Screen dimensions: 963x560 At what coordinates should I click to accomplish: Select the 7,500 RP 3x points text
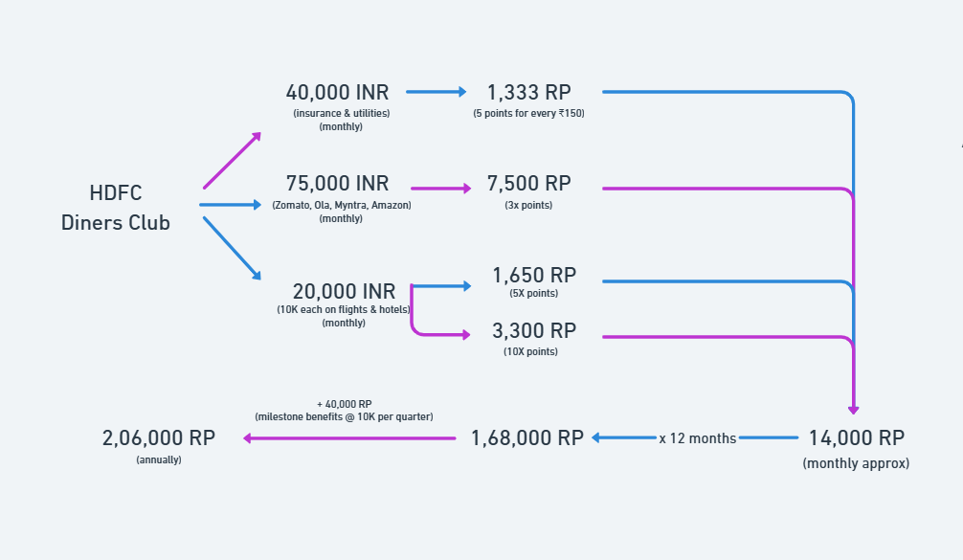click(528, 184)
